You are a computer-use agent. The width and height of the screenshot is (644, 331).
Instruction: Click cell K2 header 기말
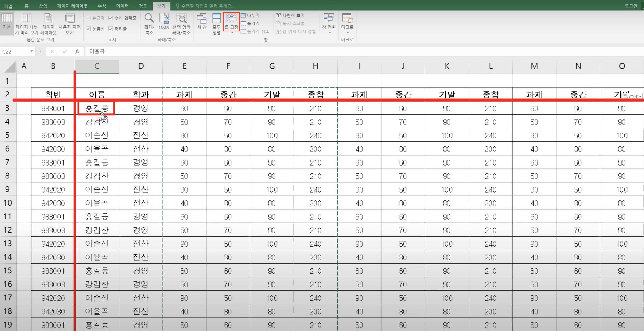click(447, 94)
